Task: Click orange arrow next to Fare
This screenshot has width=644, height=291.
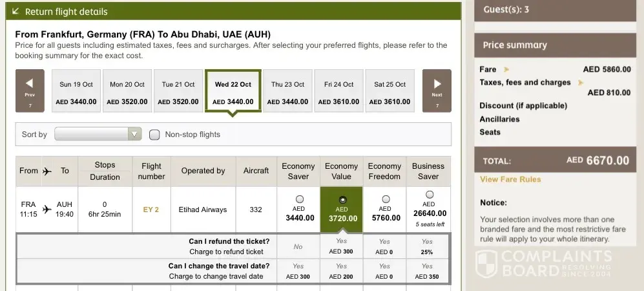Action: tap(506, 69)
